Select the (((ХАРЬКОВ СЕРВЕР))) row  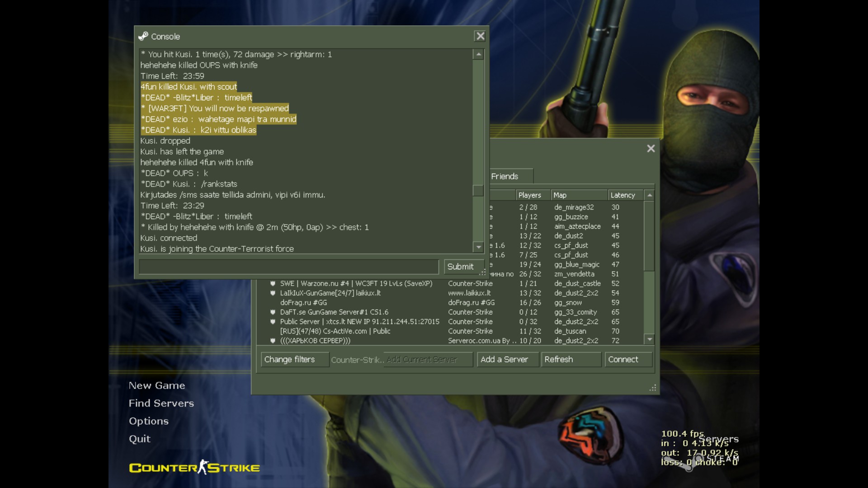click(449, 341)
